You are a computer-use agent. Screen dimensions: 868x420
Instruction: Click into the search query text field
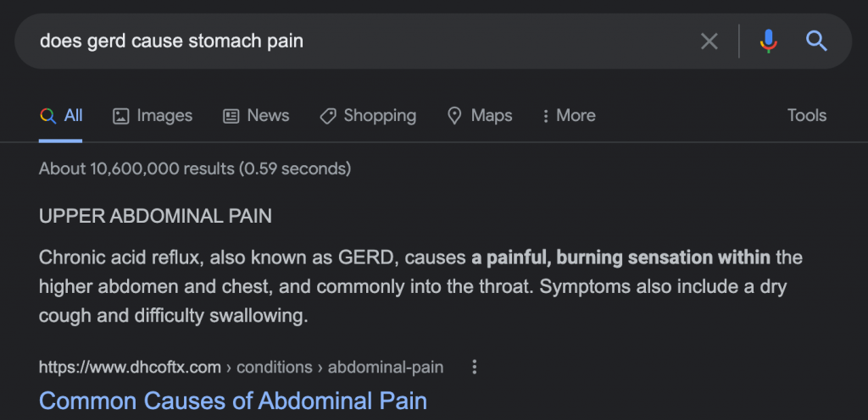[339, 41]
